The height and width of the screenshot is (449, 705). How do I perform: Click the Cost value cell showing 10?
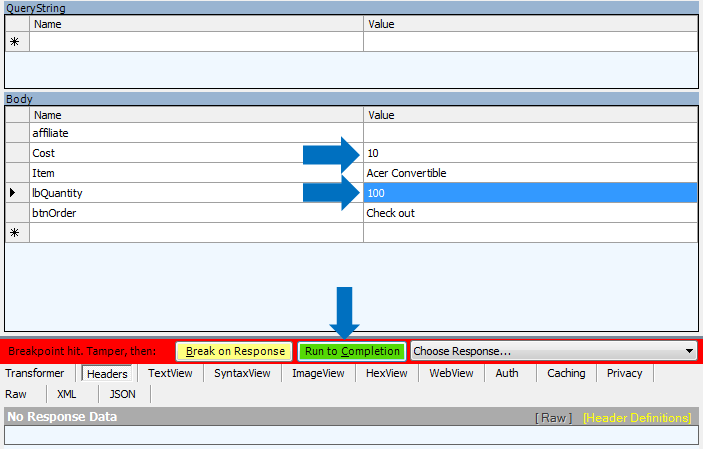click(x=530, y=153)
